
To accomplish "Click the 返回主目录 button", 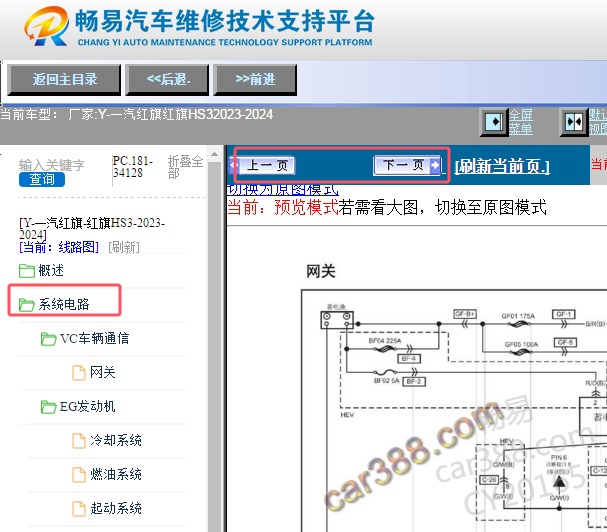I will (x=64, y=80).
